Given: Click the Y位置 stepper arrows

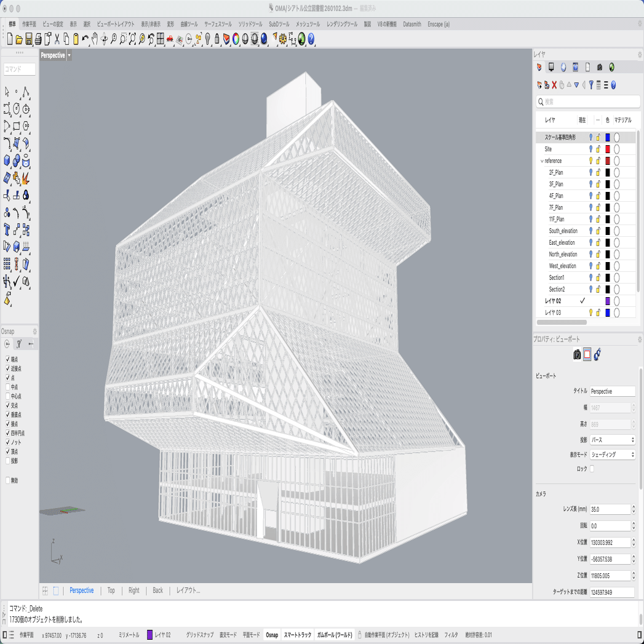Looking at the screenshot, I should click(634, 559).
